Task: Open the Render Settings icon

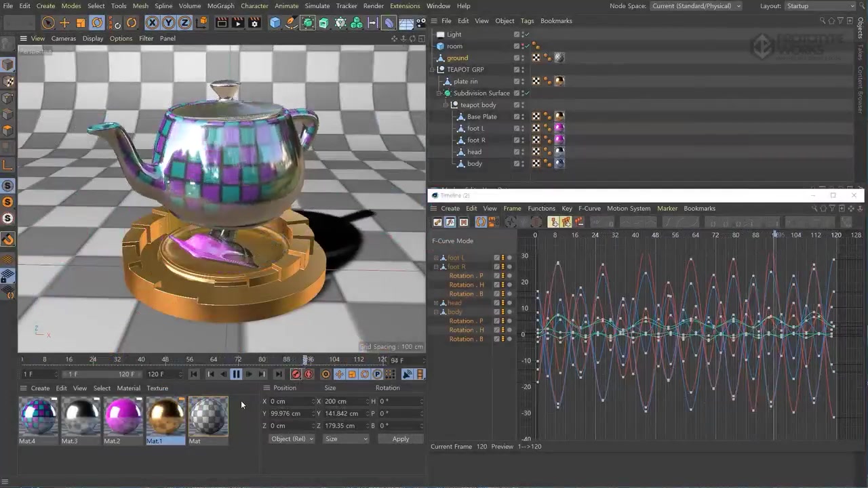Action: 255,22
